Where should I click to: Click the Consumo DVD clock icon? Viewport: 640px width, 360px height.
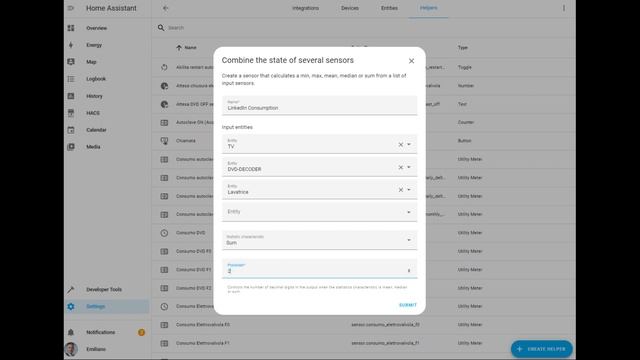click(x=164, y=233)
